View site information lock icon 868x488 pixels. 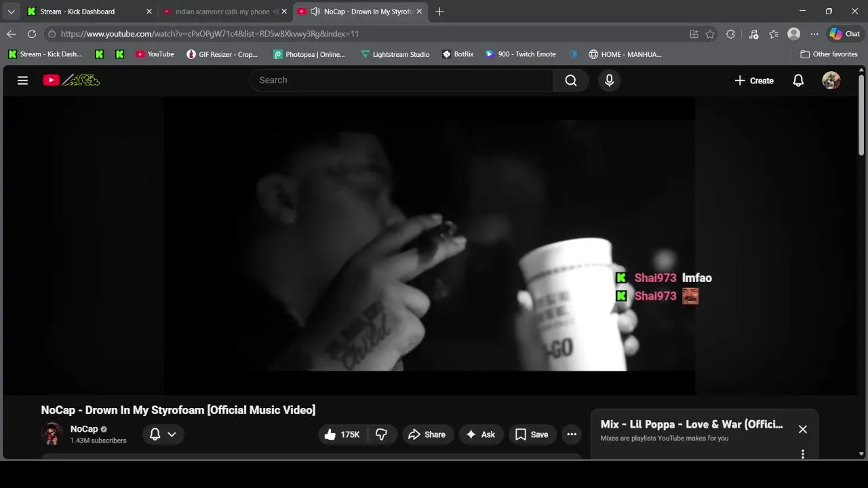coord(52,34)
